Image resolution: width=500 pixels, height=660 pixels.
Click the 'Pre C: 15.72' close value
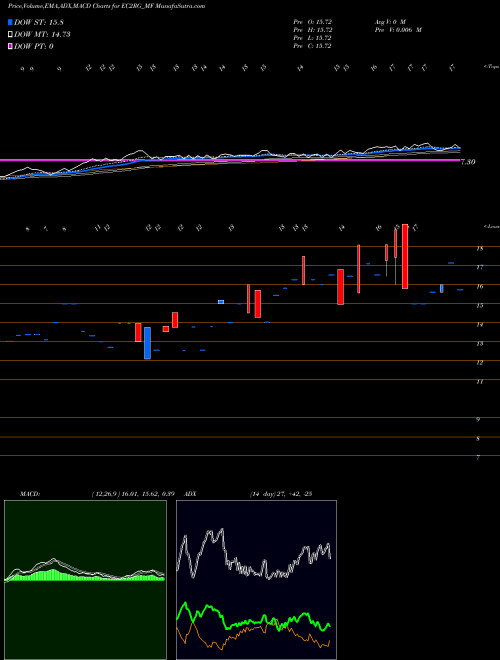click(x=312, y=46)
